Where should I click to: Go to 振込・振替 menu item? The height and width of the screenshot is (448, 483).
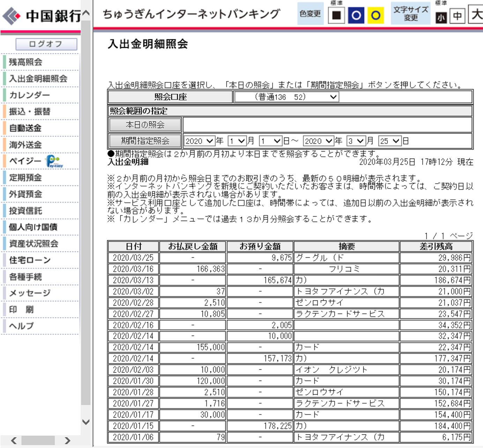[30, 112]
